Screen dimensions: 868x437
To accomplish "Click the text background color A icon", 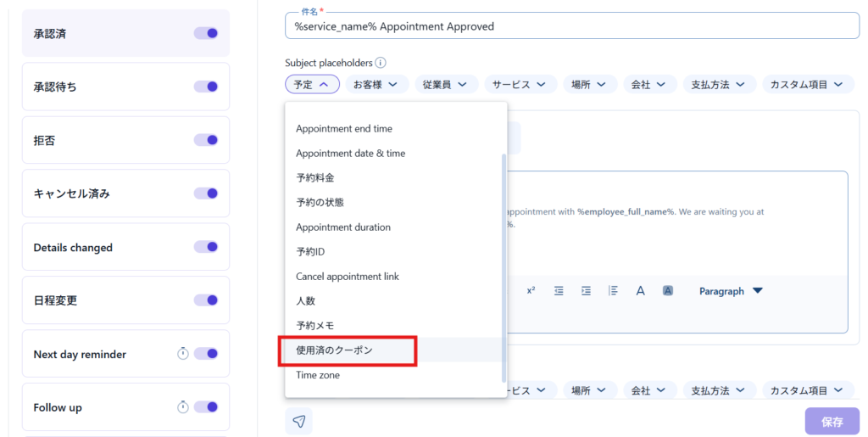I will click(x=668, y=291).
